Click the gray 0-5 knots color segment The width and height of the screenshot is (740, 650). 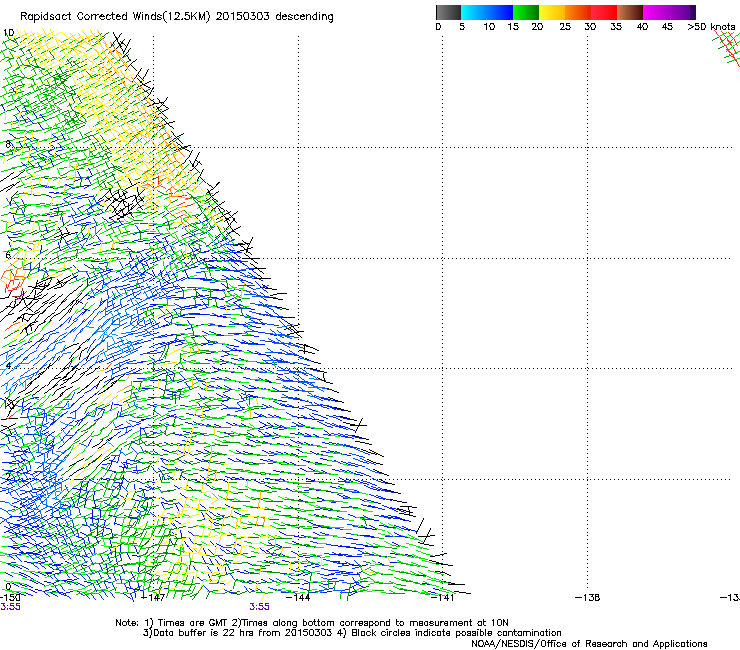tap(448, 12)
